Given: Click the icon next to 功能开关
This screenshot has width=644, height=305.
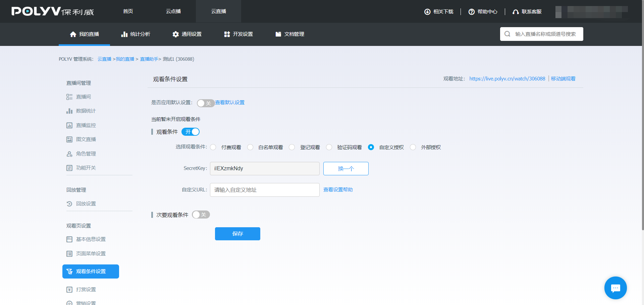Looking at the screenshot, I should 69,168.
